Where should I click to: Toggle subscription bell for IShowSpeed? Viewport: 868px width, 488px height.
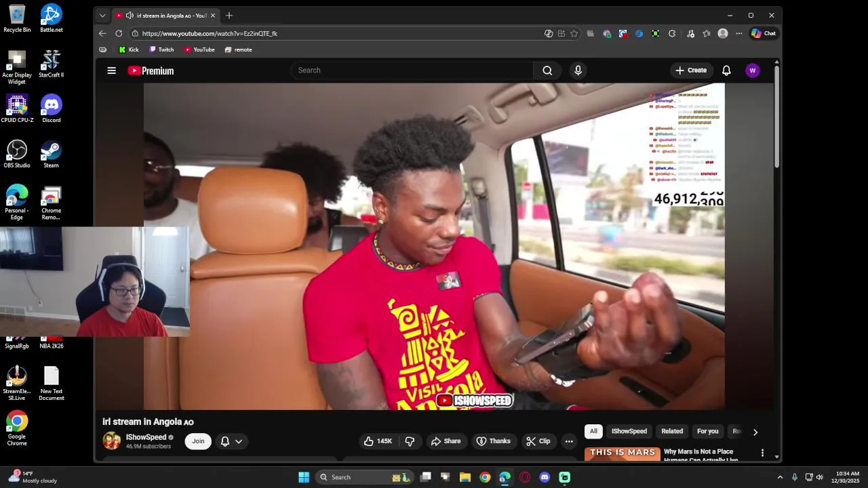[x=225, y=441]
